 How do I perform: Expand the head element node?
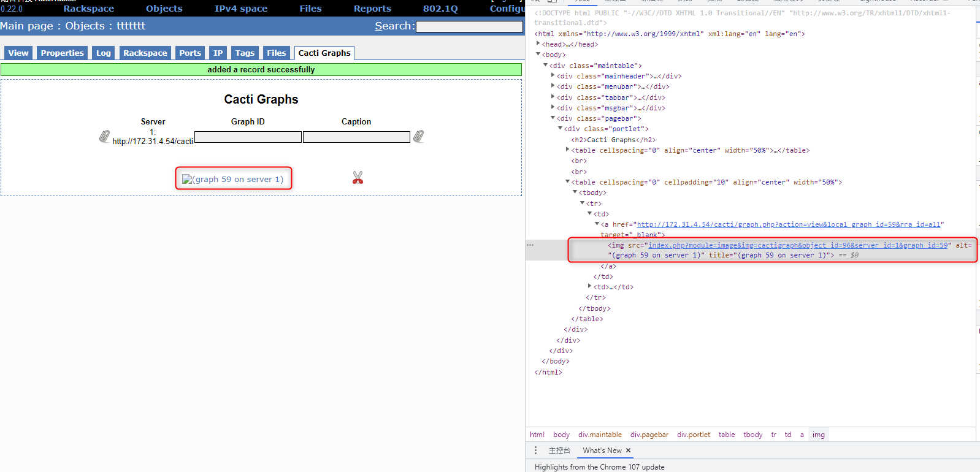click(x=538, y=44)
